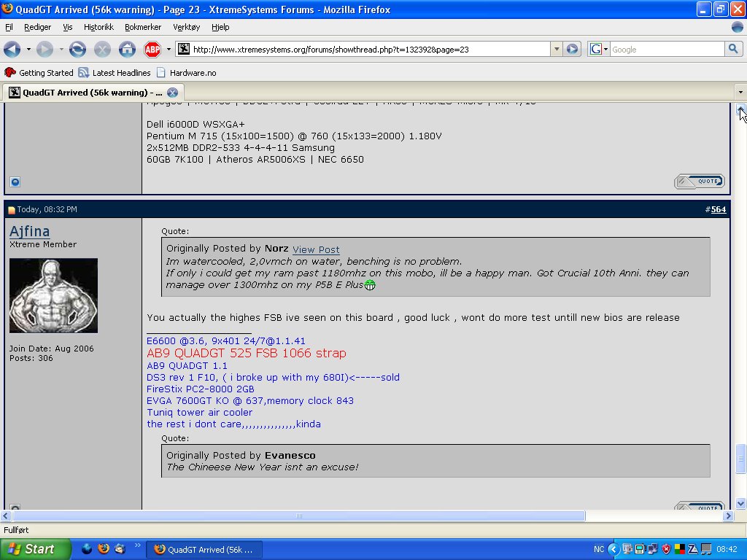Select the QuadGT Arrived tab
The image size is (747, 560).
point(93,93)
